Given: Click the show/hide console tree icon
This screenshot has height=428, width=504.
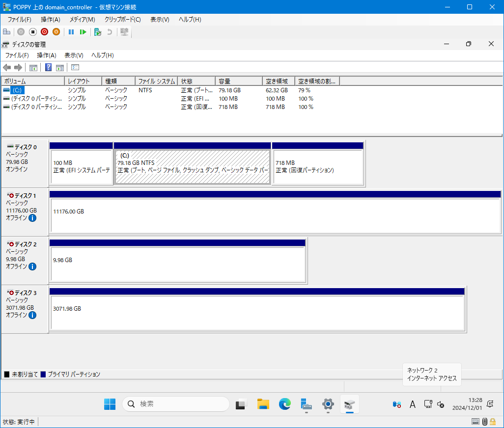Looking at the screenshot, I should (x=33, y=67).
